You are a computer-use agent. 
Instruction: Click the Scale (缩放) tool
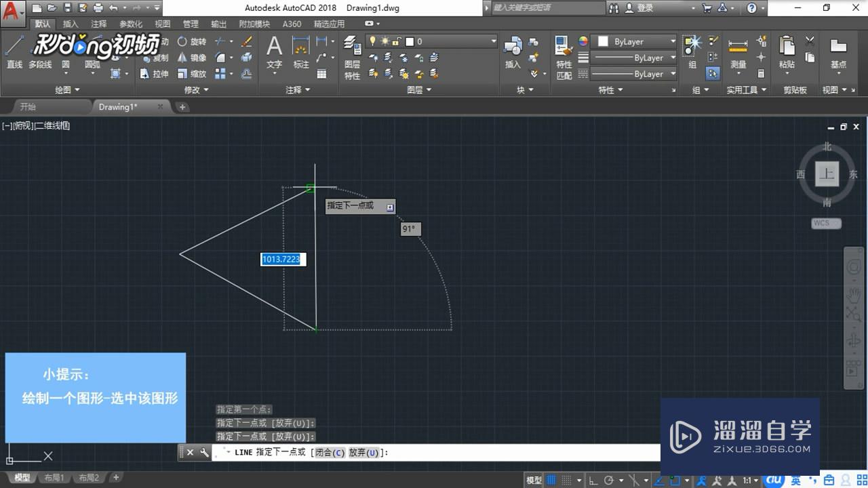[x=192, y=74]
